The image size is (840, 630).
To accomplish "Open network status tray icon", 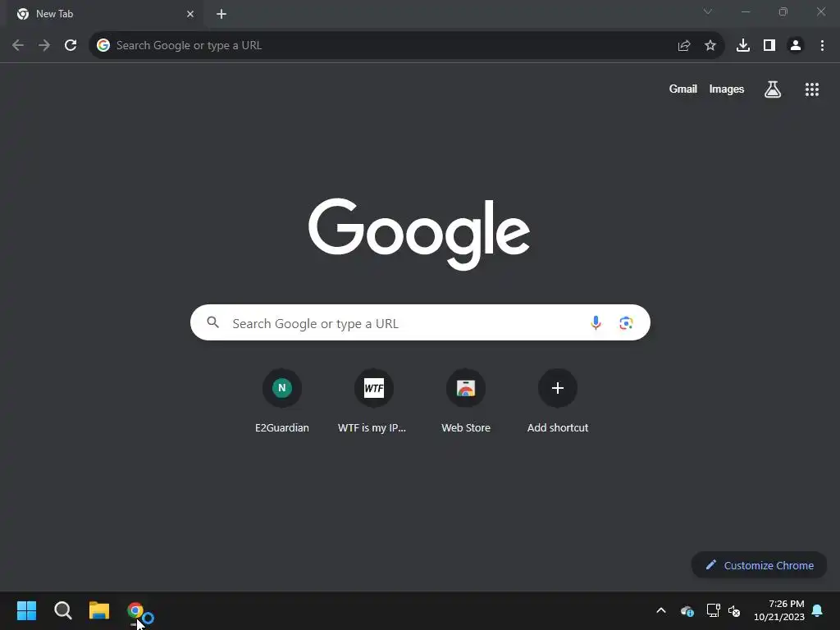I will (x=713, y=610).
